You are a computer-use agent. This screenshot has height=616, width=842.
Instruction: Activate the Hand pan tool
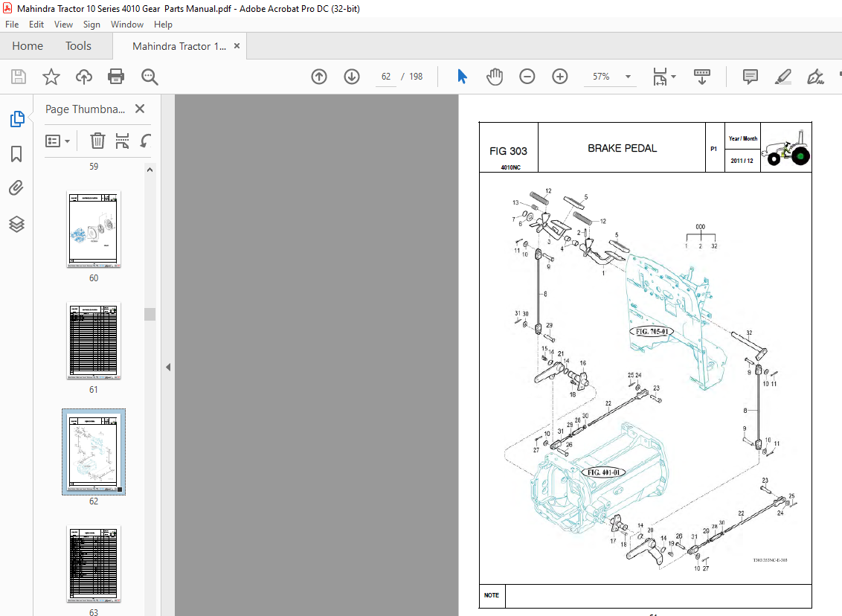click(x=495, y=77)
